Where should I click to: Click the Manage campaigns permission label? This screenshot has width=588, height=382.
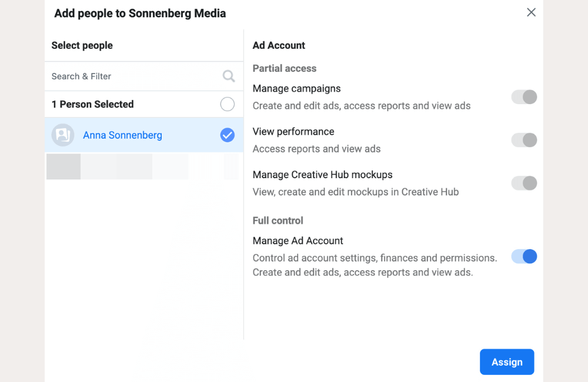point(296,88)
